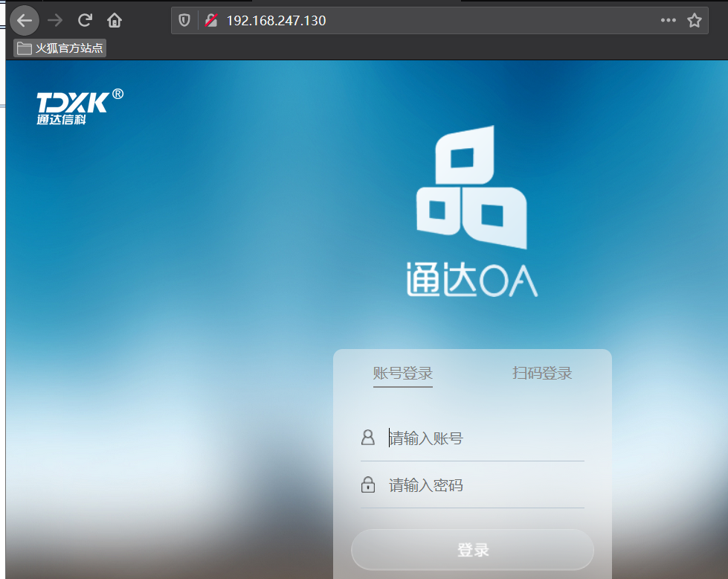Switch to the 扫码登录 tab
Screen dimensions: 728x579
(x=542, y=374)
